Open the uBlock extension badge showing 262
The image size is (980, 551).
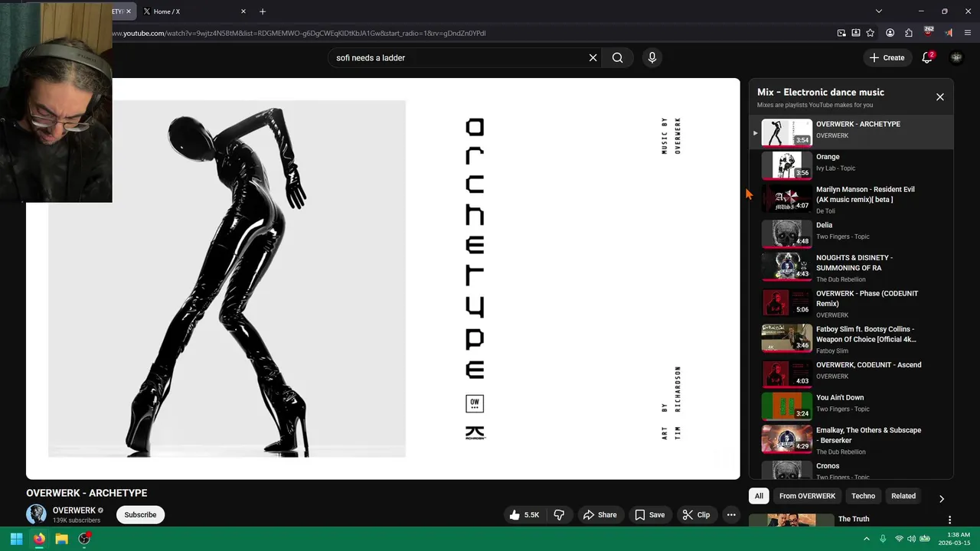929,32
